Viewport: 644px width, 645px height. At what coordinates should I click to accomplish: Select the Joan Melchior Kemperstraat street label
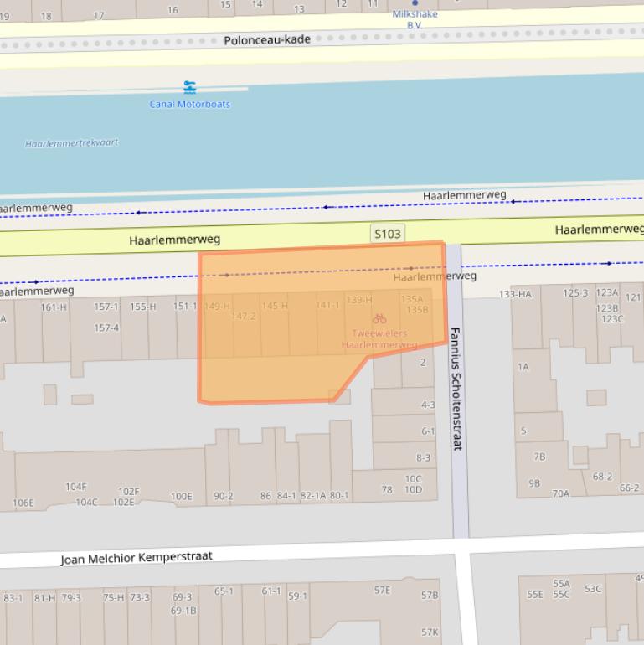[x=137, y=558]
